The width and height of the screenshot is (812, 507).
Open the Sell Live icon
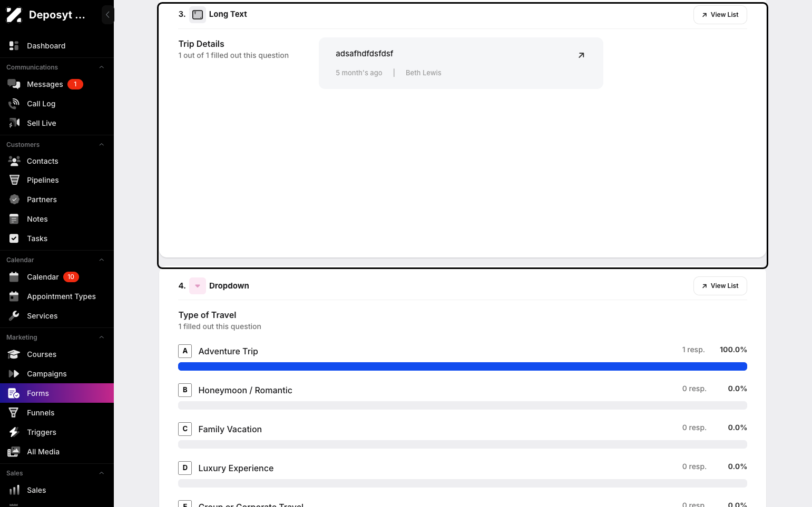tap(14, 123)
